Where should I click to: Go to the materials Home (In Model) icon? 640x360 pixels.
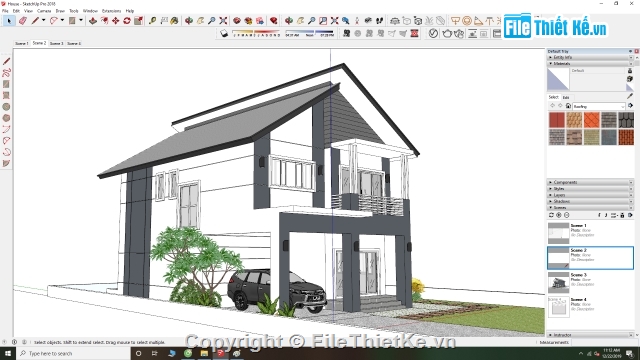(x=568, y=106)
